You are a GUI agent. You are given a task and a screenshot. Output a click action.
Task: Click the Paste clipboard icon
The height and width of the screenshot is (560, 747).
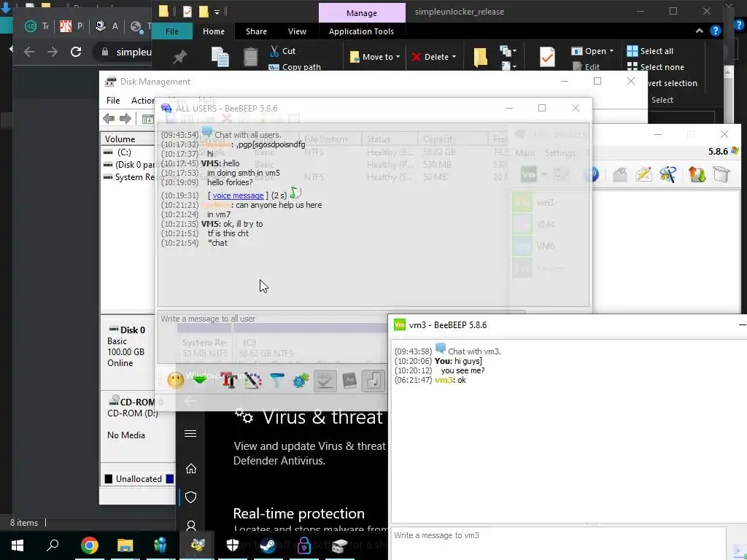click(x=251, y=57)
